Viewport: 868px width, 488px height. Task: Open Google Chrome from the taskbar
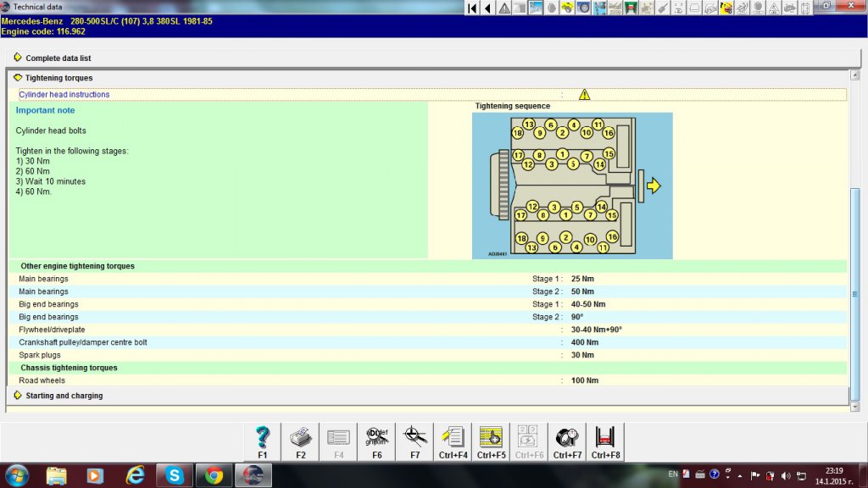coord(214,475)
